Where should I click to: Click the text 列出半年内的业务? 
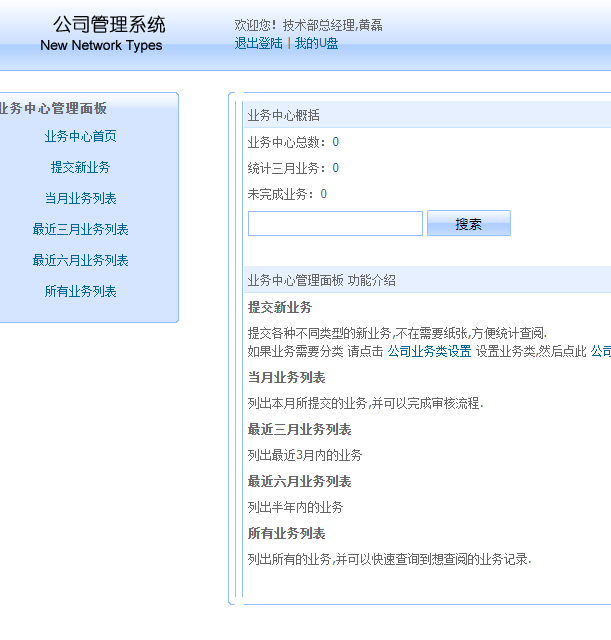(296, 507)
